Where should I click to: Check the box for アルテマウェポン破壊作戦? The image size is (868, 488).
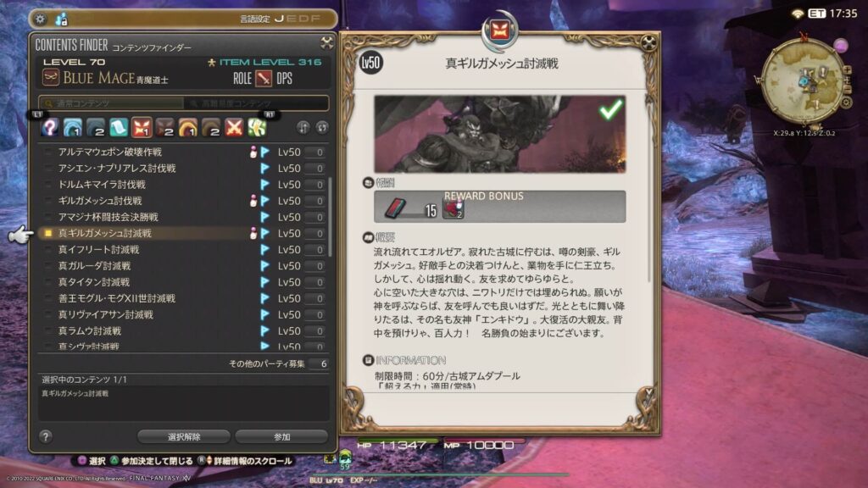point(48,152)
